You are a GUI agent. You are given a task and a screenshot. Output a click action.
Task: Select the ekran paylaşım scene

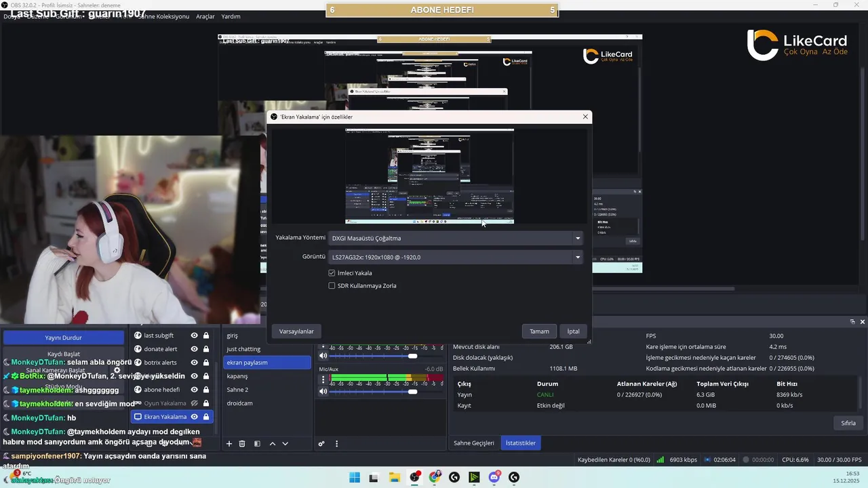click(267, 363)
